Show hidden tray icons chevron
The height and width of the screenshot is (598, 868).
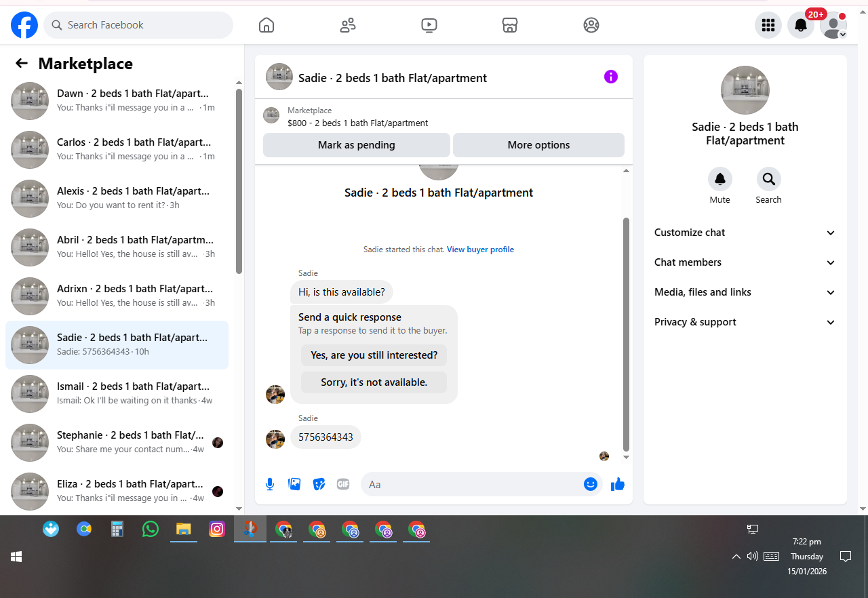[736, 557]
